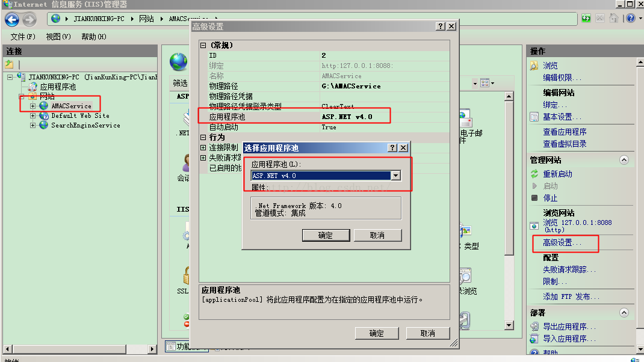Open 失败请求跟踪... action
Image resolution: width=644 pixels, height=362 pixels.
pos(569,269)
